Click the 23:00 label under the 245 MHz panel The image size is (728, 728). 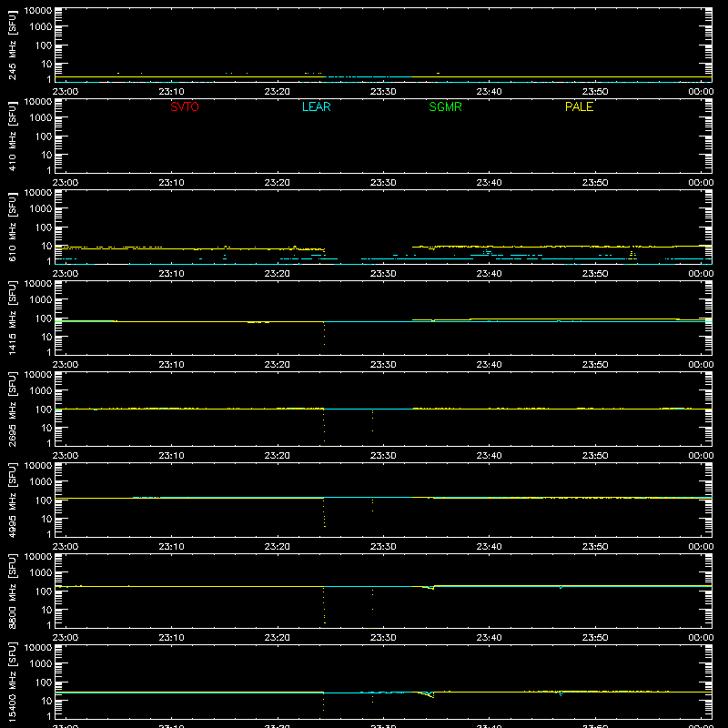(66, 92)
